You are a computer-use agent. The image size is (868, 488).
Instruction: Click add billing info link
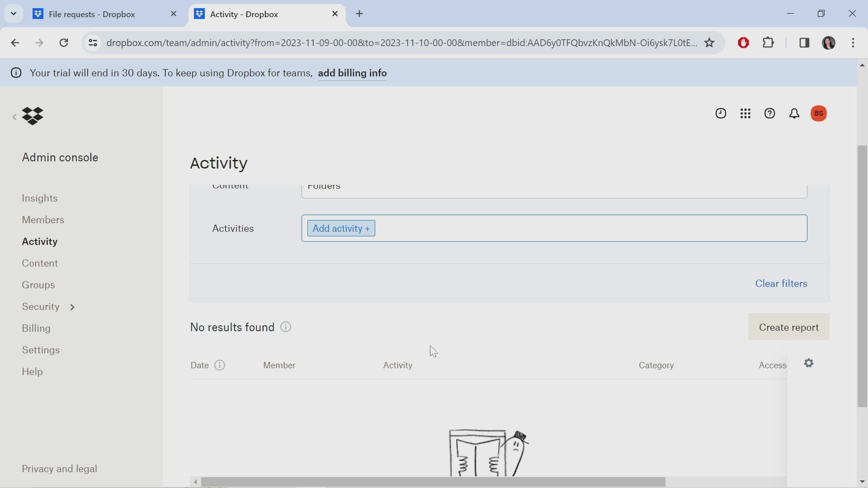[352, 73]
